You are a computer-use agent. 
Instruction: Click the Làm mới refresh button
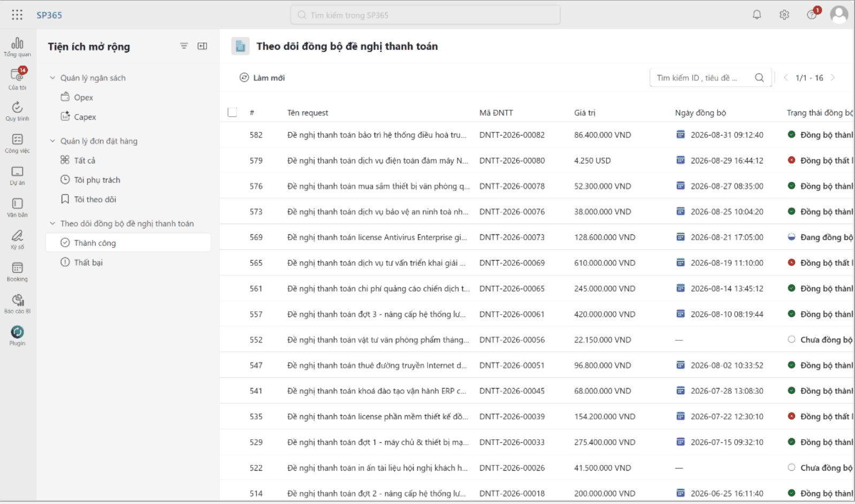[262, 78]
